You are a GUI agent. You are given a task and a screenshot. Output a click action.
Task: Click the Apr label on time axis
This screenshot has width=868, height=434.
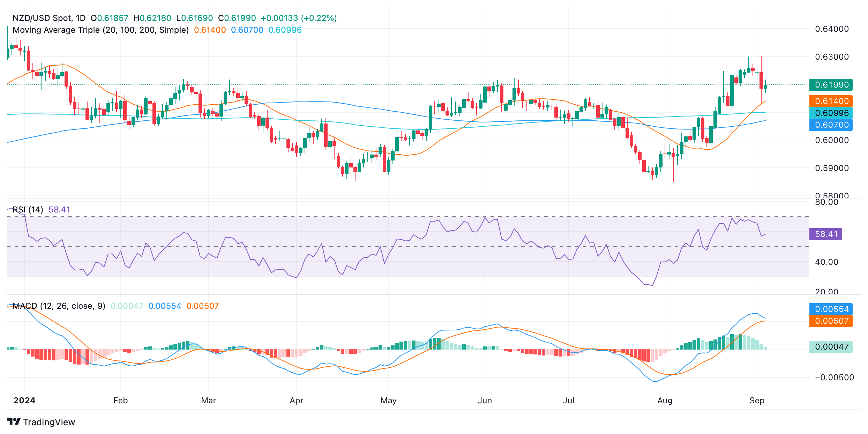pos(296,401)
